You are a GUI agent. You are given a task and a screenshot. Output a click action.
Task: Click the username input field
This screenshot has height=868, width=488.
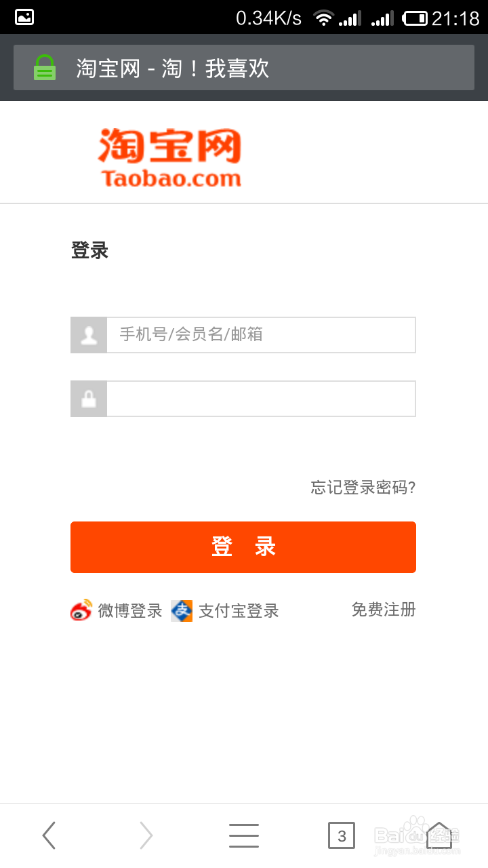[261, 334]
